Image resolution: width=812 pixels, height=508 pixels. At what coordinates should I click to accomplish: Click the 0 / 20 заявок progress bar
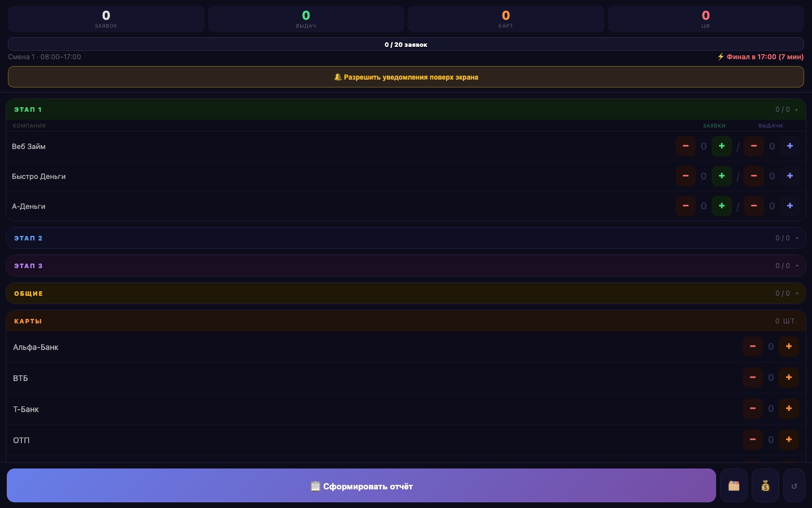[406, 45]
